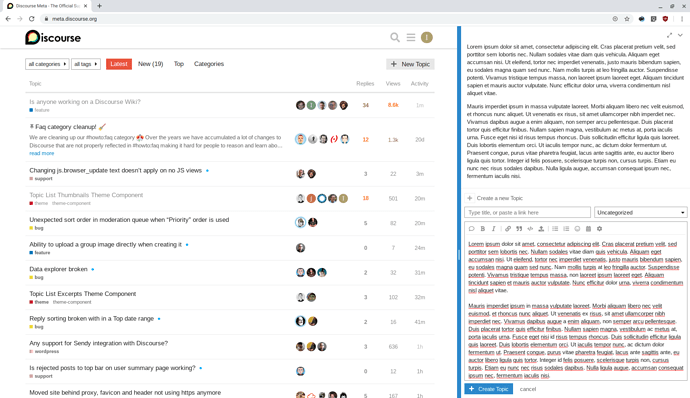Open 'Topic List Excerpts Theme Component' topic
This screenshot has width=690, height=398.
click(x=83, y=294)
